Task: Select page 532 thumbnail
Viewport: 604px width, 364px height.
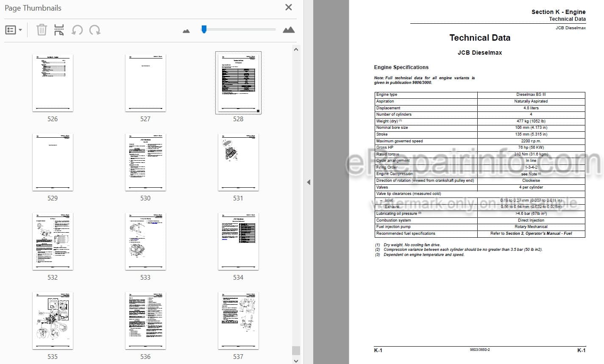Action: click(53, 241)
